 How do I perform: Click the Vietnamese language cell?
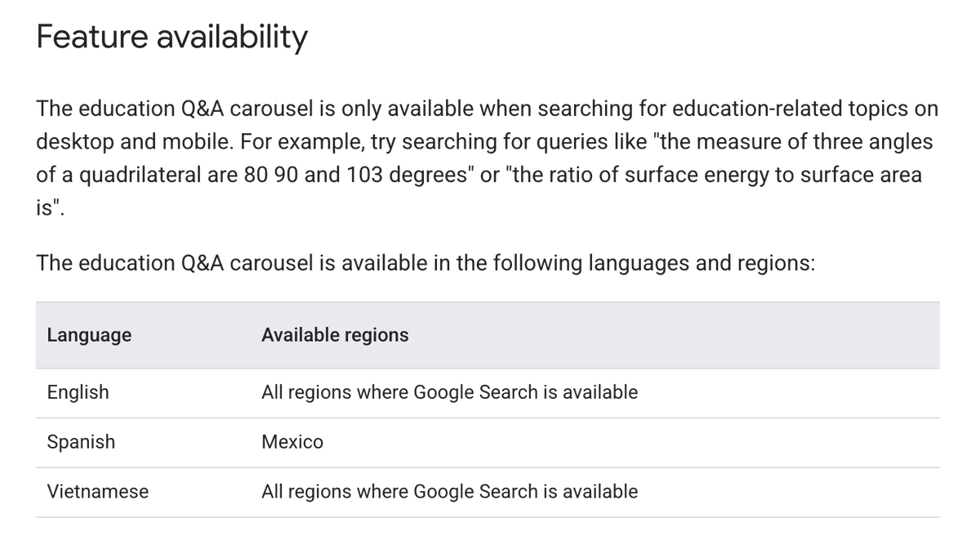coord(98,492)
